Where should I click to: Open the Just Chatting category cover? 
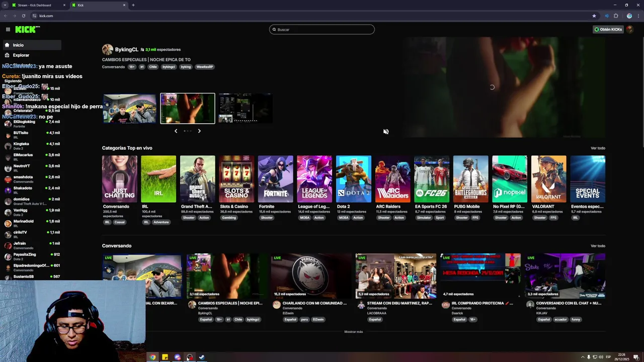[119, 179]
